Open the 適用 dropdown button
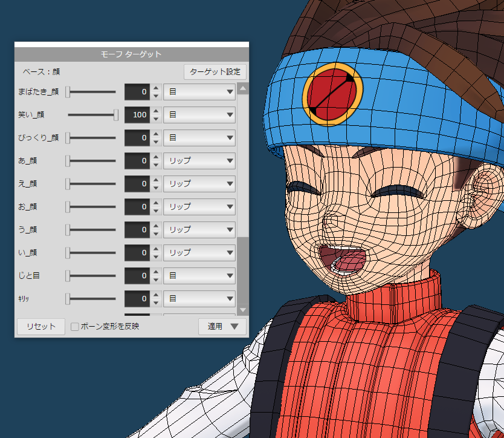Screen dimensions: 504x438 (222, 326)
